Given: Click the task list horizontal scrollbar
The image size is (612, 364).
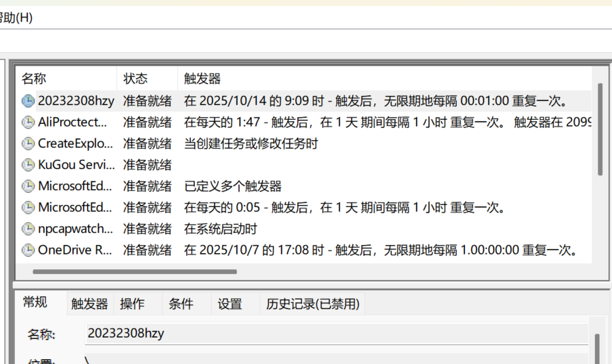Looking at the screenshot, I should click(x=135, y=271).
